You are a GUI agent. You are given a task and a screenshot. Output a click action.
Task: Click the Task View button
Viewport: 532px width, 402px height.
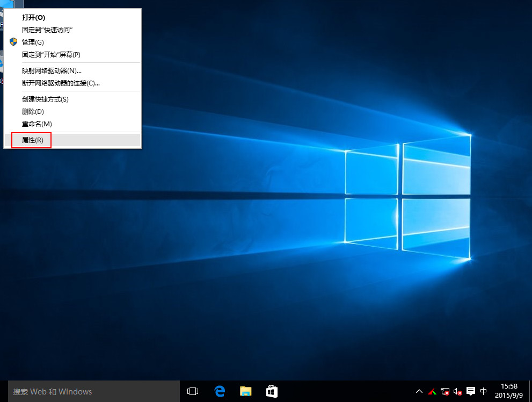[x=193, y=391]
